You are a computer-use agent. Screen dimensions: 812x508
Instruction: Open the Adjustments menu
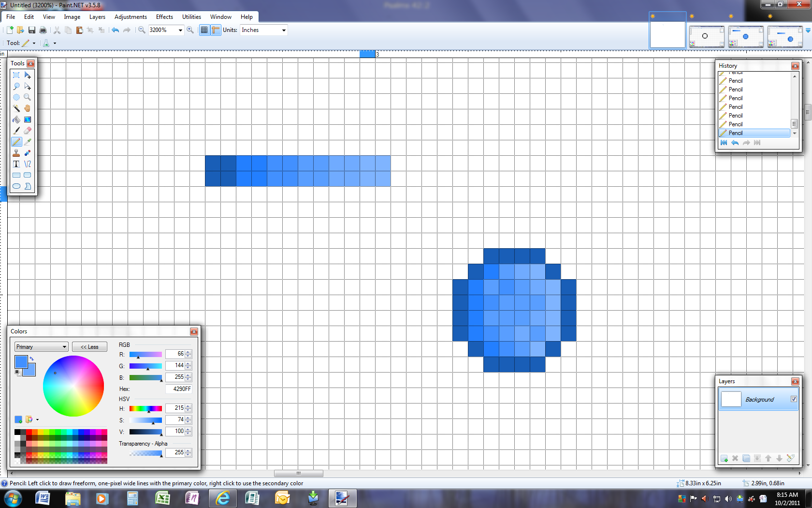coord(130,17)
